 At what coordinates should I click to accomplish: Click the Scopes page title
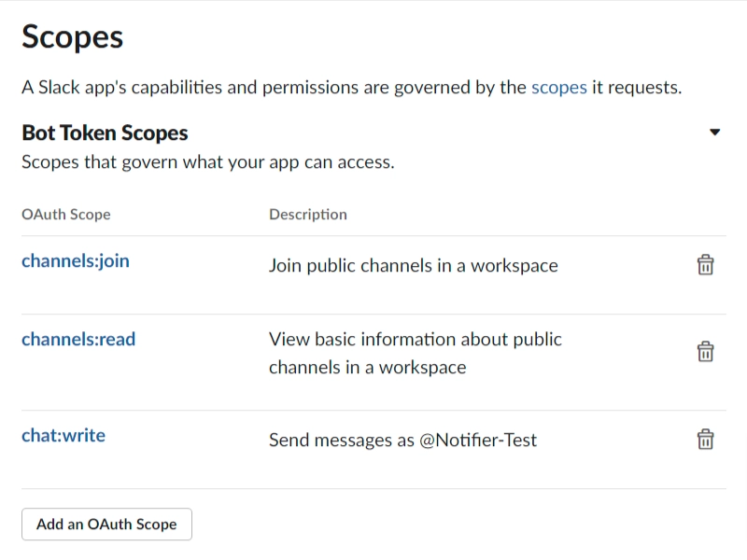(x=73, y=37)
